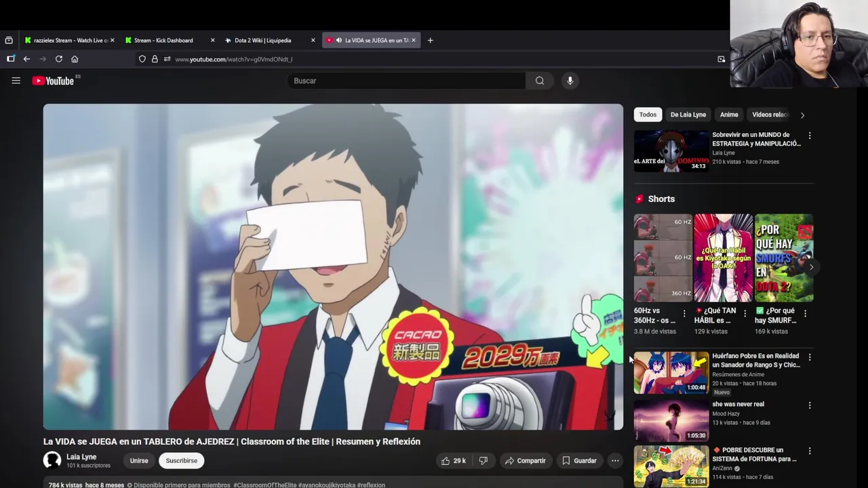The image size is (868, 488).
Task: Open Resúmenes de Anime channel name
Action: (738, 374)
